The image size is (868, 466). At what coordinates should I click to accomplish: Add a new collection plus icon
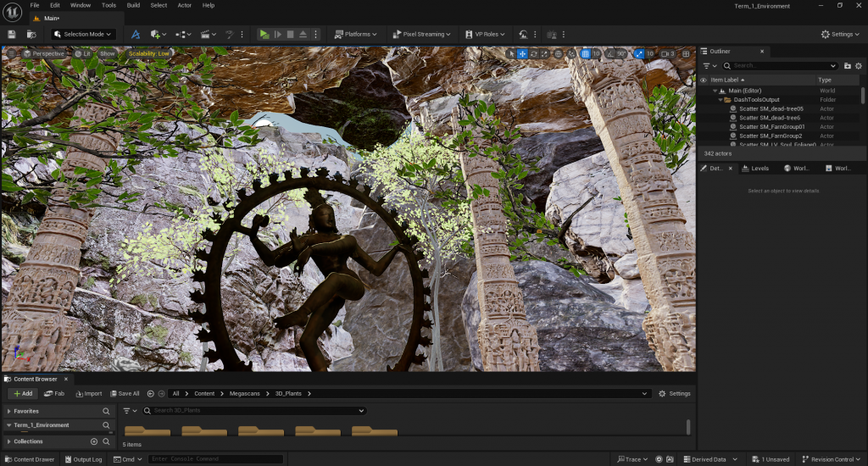[94, 441]
